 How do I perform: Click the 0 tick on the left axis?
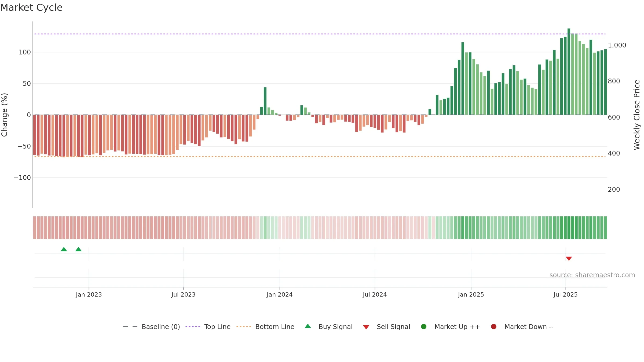pos(29,115)
